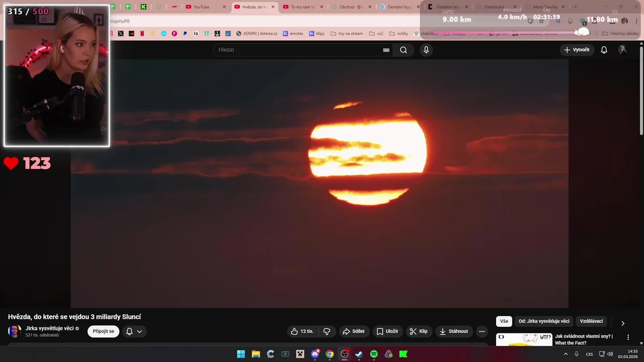Open the klipy bookmark
This screenshot has width=644, height=362.
[316, 34]
